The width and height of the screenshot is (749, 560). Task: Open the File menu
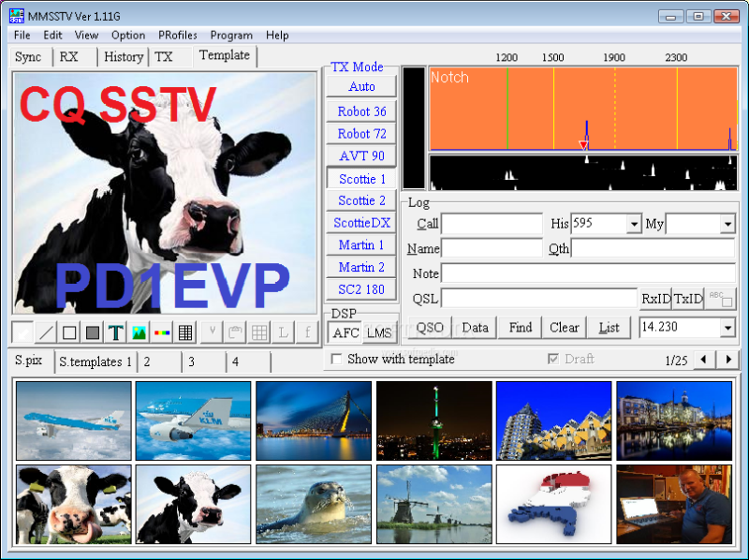click(22, 36)
